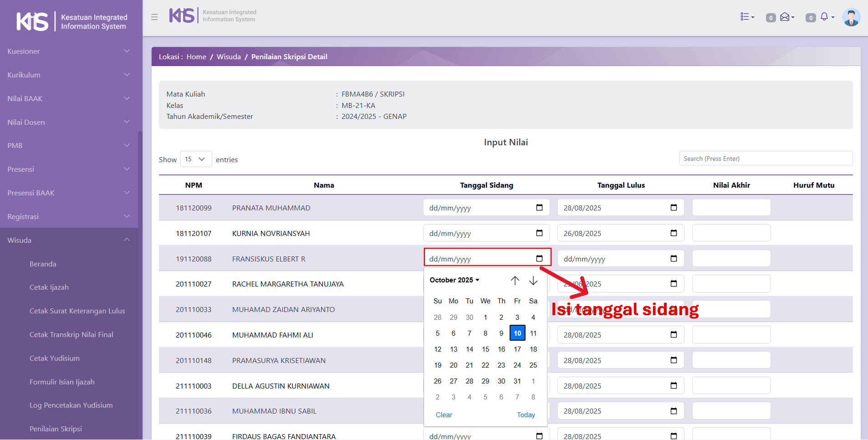The width and height of the screenshot is (868, 440).
Task: Go to next month with down arrow
Action: point(533,281)
